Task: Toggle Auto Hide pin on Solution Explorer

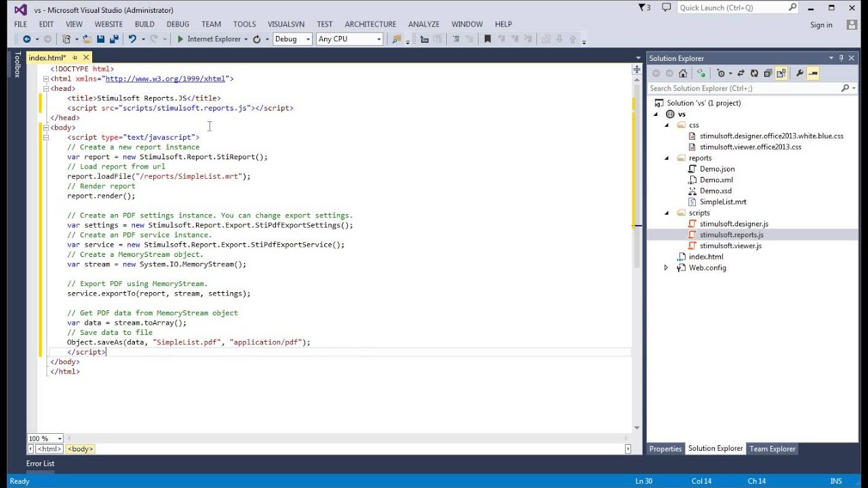Action: click(x=841, y=58)
